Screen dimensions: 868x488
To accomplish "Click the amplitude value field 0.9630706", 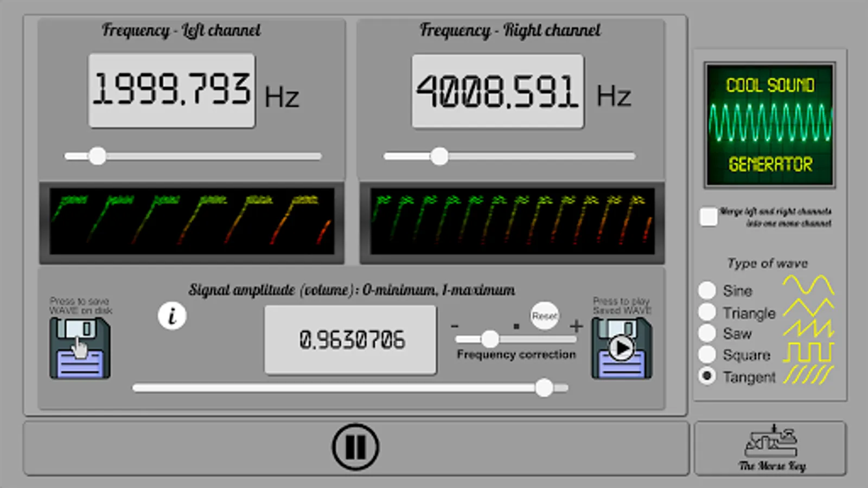I will click(x=350, y=340).
